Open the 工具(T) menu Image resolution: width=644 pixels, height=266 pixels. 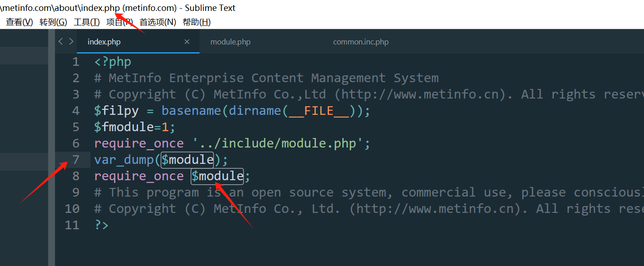86,22
